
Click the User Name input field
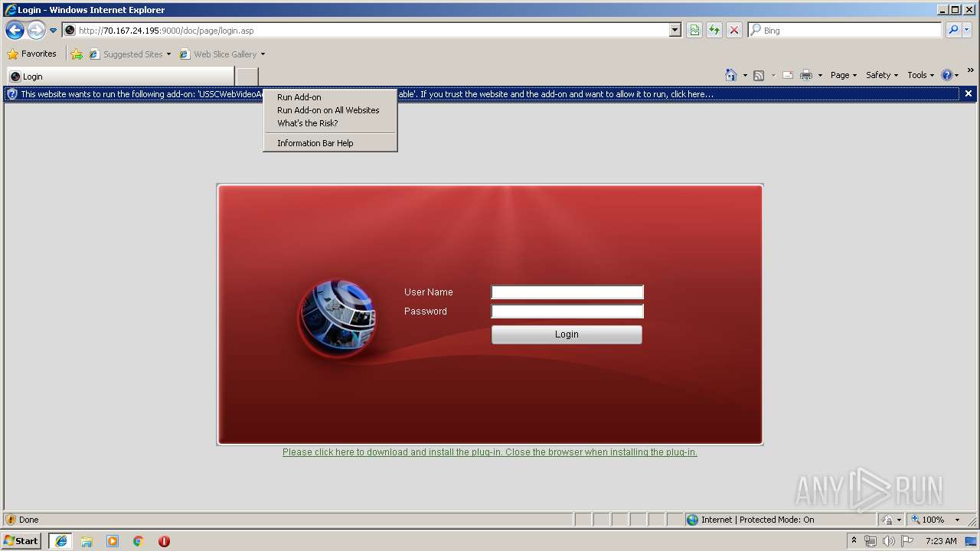point(567,292)
